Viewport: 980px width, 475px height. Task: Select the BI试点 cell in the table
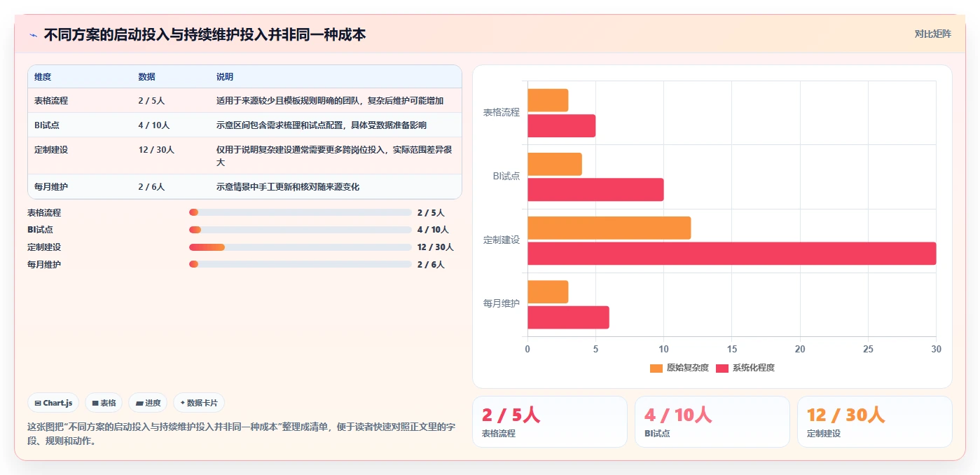pos(46,125)
